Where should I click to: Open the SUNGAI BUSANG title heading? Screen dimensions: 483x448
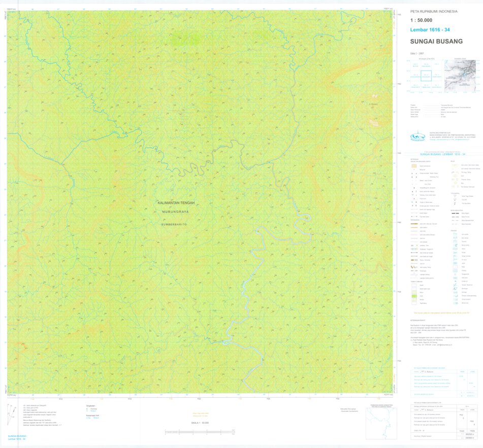pos(436,41)
